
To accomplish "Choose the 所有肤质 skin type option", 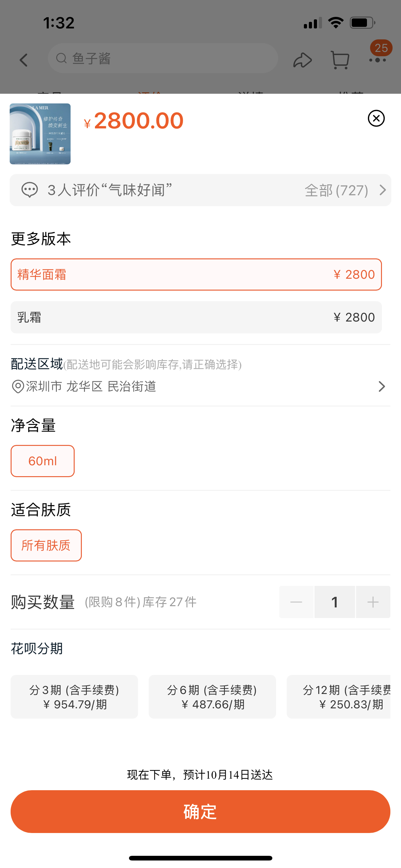I will [46, 545].
